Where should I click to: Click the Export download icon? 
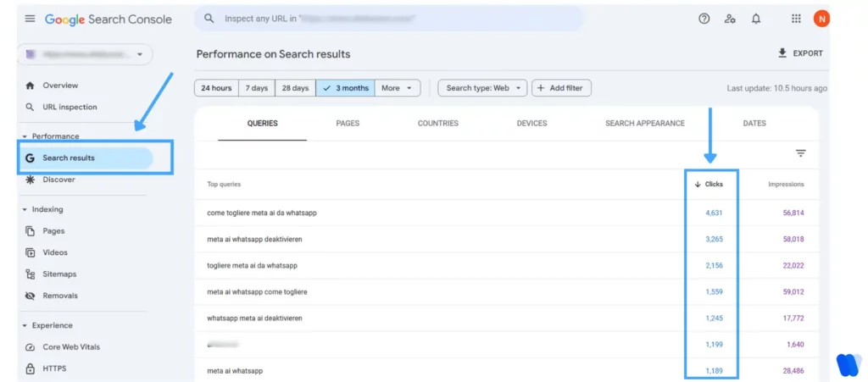coord(782,53)
